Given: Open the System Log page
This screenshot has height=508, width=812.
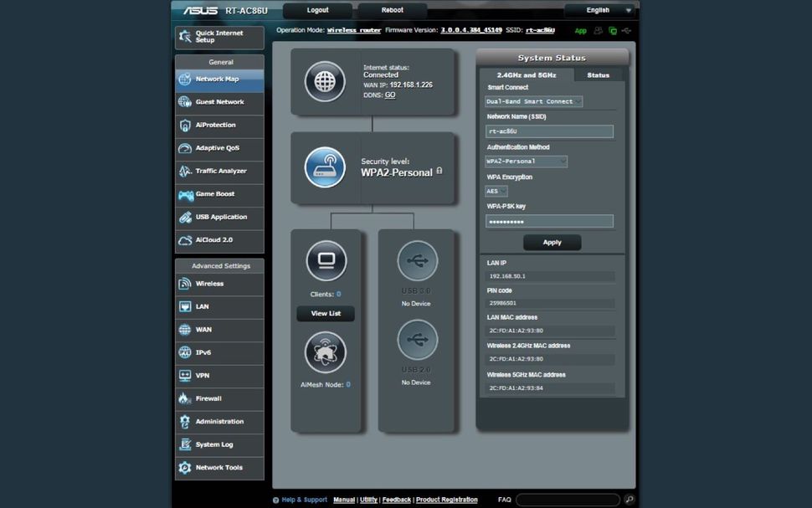Looking at the screenshot, I should [x=219, y=444].
